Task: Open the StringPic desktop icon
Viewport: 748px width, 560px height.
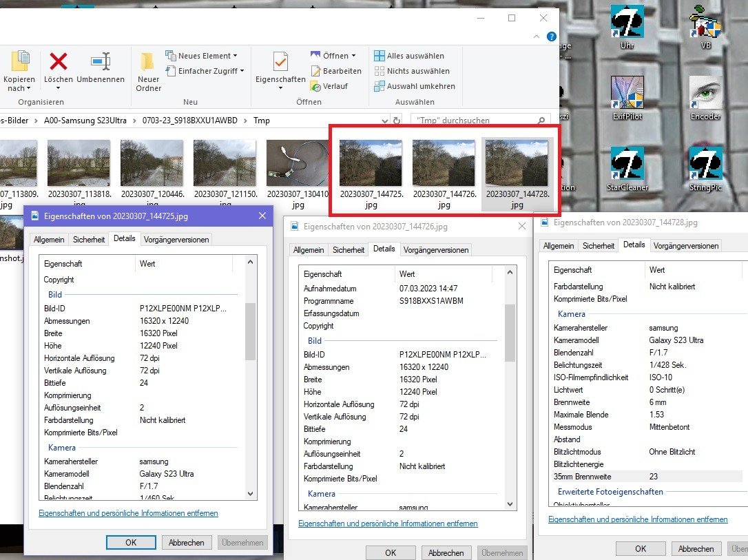Action: point(706,163)
